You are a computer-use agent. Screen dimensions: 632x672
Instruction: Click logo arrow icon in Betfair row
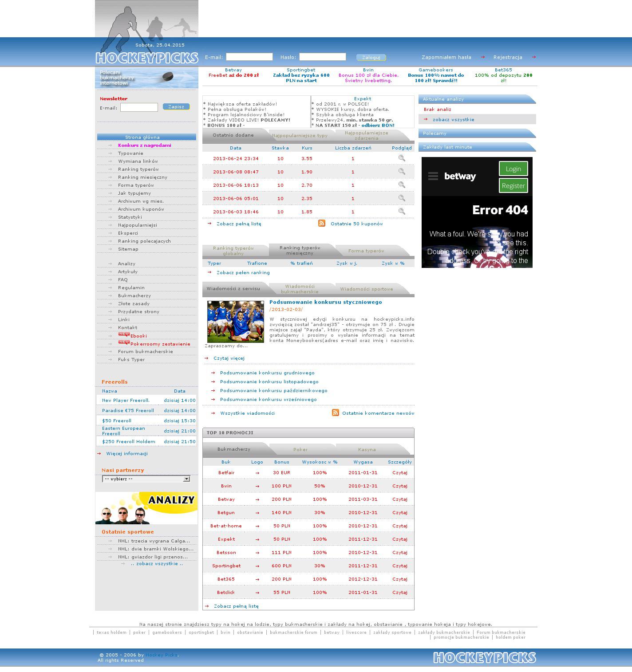coord(257,473)
